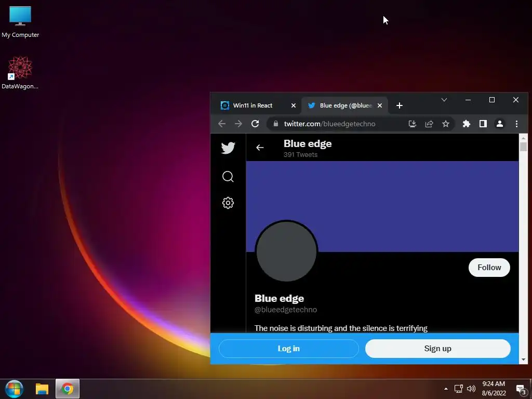Image resolution: width=532 pixels, height=399 pixels.
Task: Bookmark this page with the star
Action: coord(446,124)
